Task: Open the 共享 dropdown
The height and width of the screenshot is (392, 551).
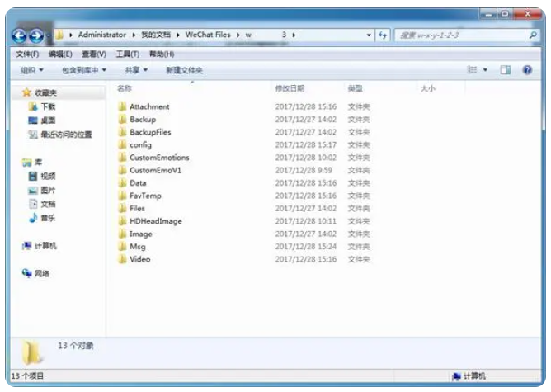Action: coord(135,70)
